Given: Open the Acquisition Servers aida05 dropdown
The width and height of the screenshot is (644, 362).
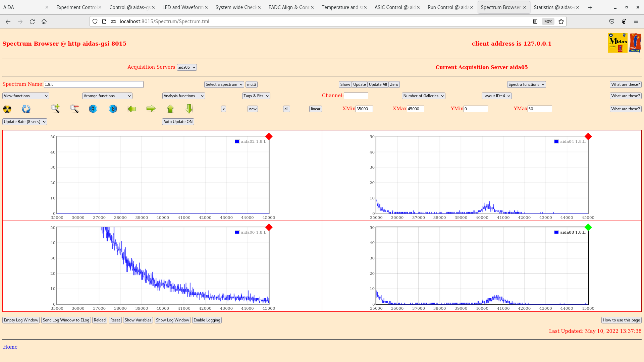Looking at the screenshot, I should (x=186, y=67).
